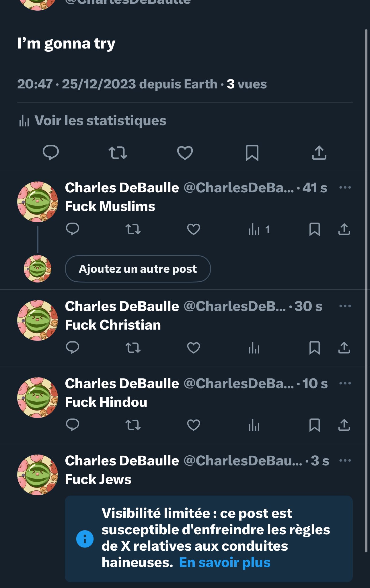Like the reply posted 30 s ago
Viewport: 370px width, 588px height.
[194, 348]
